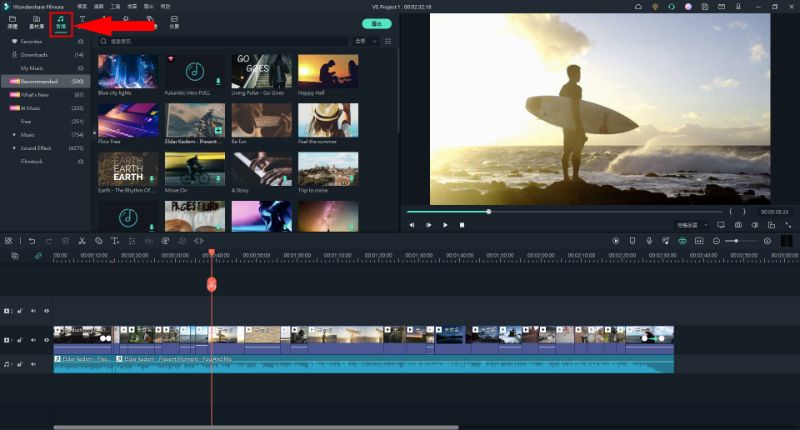
Task: Select Downloads in the audio sidebar
Action: pyautogui.click(x=46, y=55)
